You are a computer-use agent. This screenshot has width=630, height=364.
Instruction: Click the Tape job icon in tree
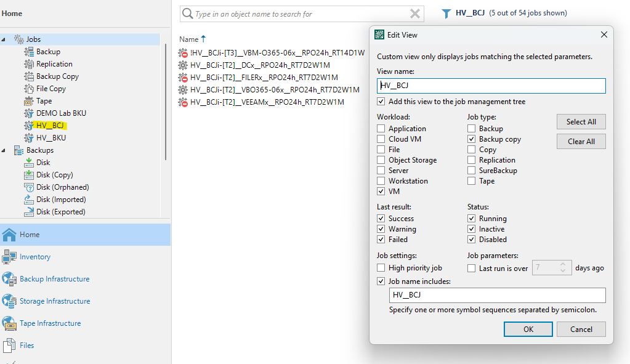coord(28,101)
